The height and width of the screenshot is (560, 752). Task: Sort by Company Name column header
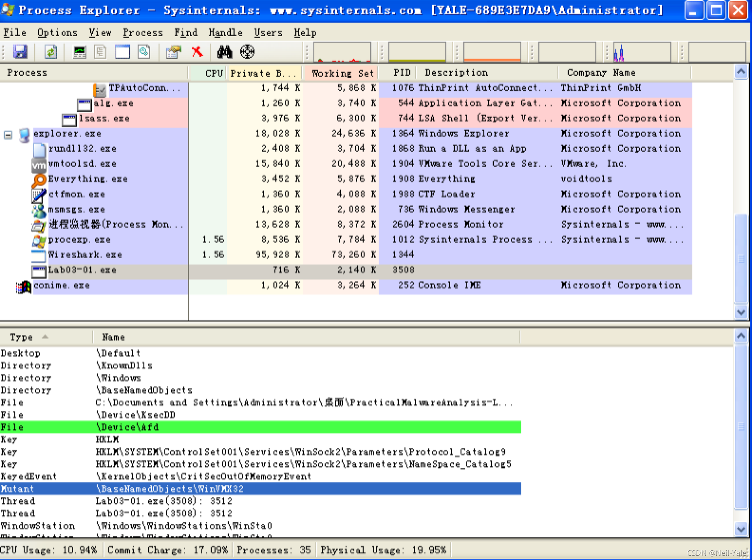tap(625, 73)
